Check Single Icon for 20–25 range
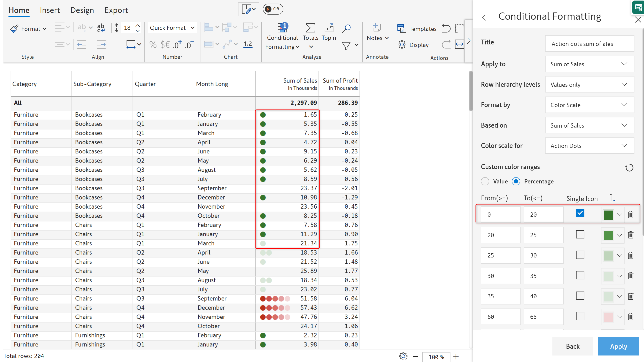The image size is (644, 362). (x=580, y=234)
